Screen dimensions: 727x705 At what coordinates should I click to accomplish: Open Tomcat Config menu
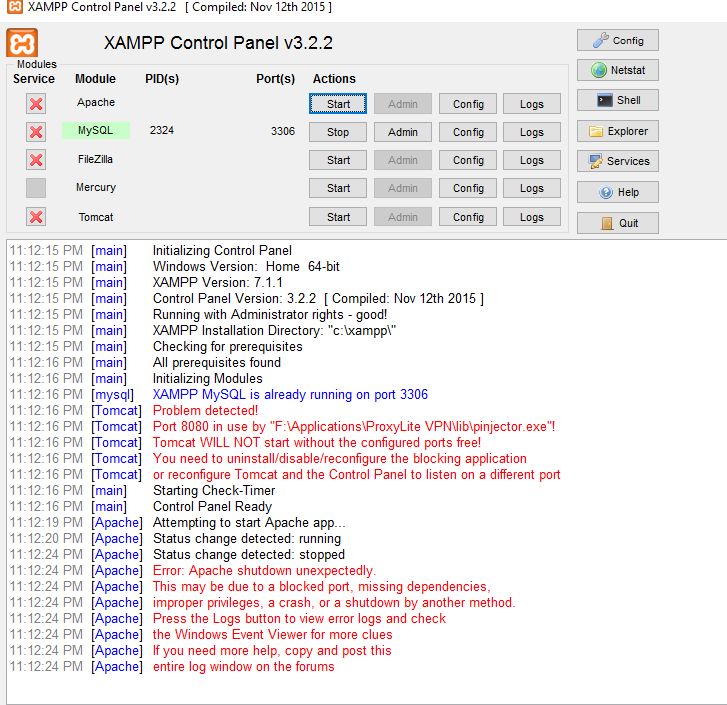[x=468, y=216]
